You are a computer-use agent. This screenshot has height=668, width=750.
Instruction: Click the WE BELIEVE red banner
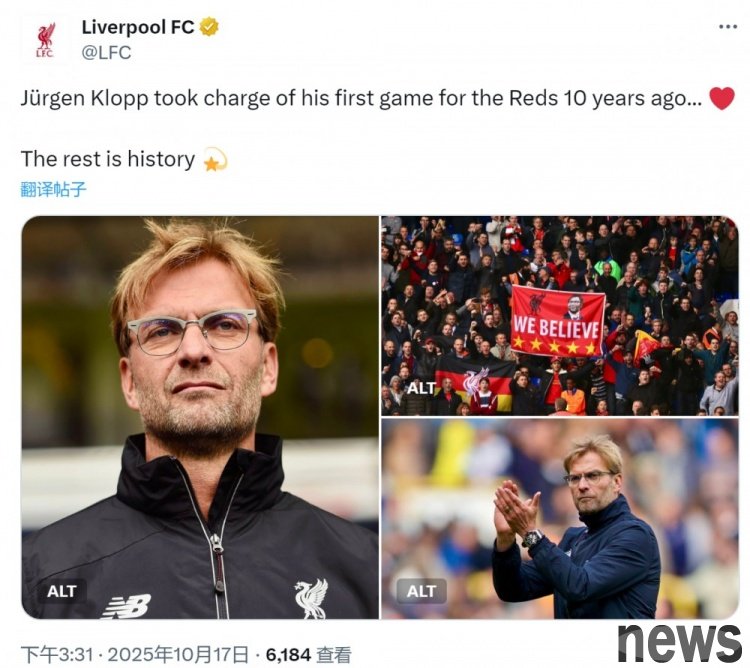(557, 321)
